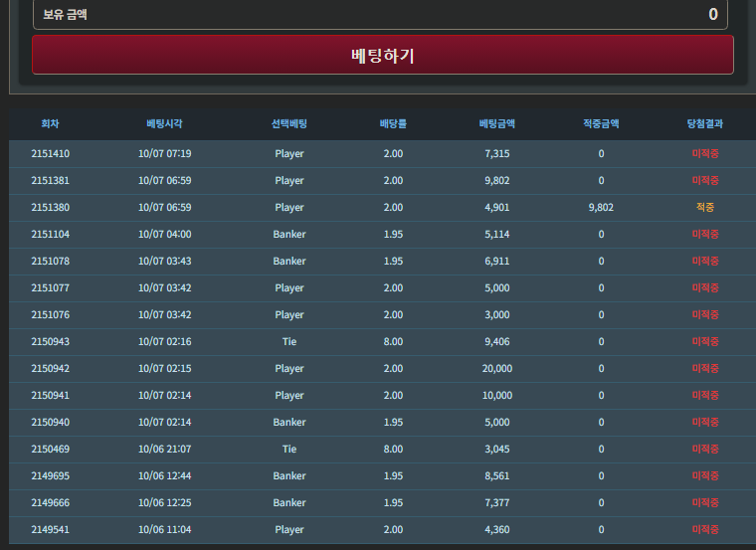756x550 pixels.
Task: Click the 베팅시각 column header
Action: coord(164,124)
